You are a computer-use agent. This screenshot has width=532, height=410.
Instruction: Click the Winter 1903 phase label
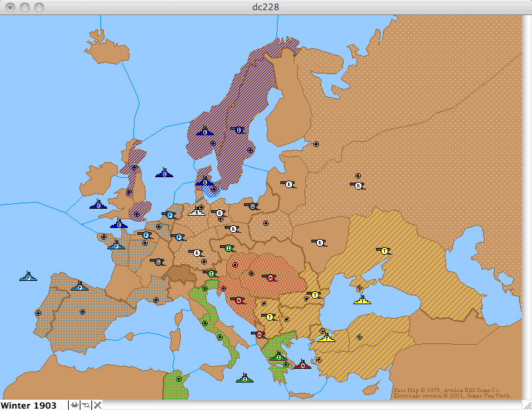[28, 405]
